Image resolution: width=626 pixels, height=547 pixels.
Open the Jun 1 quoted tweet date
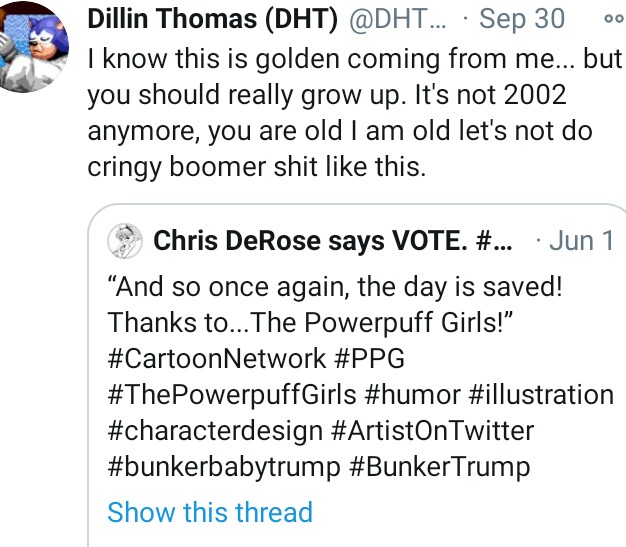coord(582,241)
